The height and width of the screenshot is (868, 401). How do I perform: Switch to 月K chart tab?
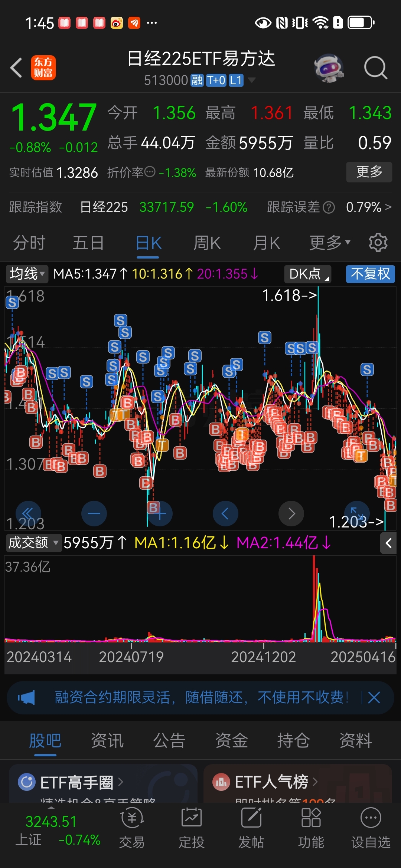tap(266, 243)
